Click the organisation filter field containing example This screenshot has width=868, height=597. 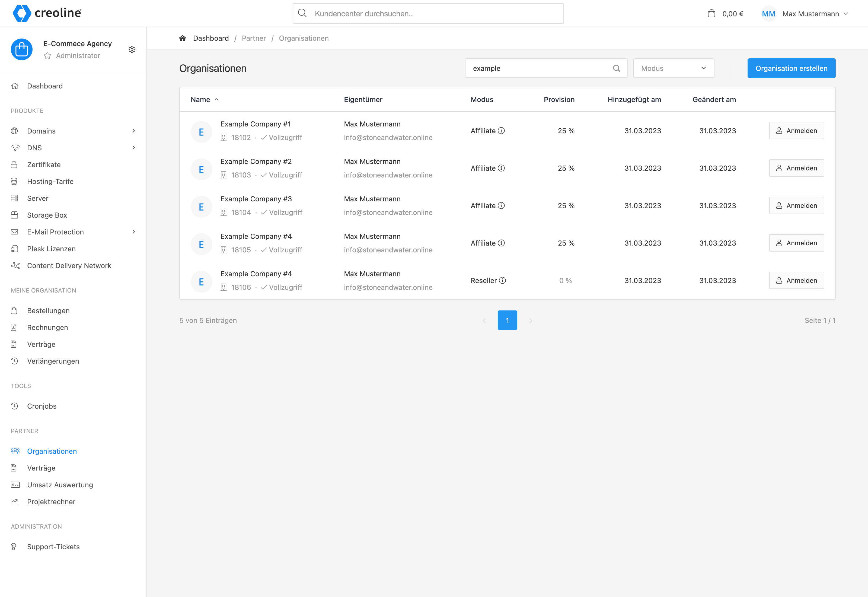(546, 68)
